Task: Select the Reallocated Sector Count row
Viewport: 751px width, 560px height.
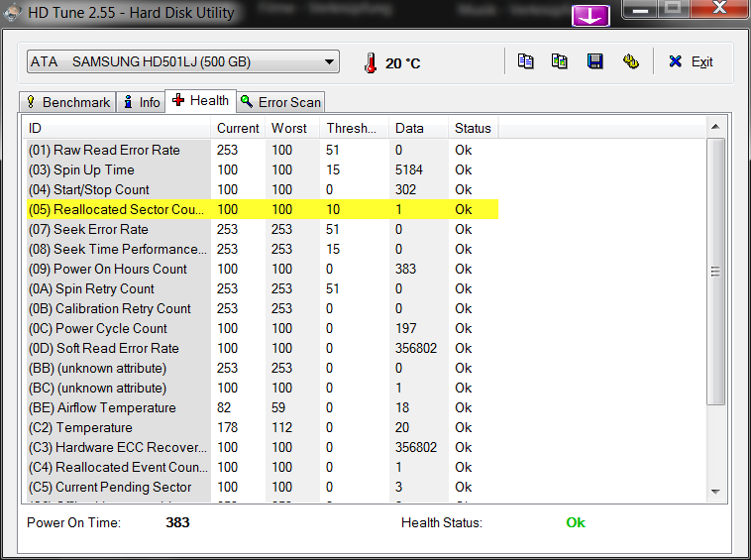Action: click(261, 209)
